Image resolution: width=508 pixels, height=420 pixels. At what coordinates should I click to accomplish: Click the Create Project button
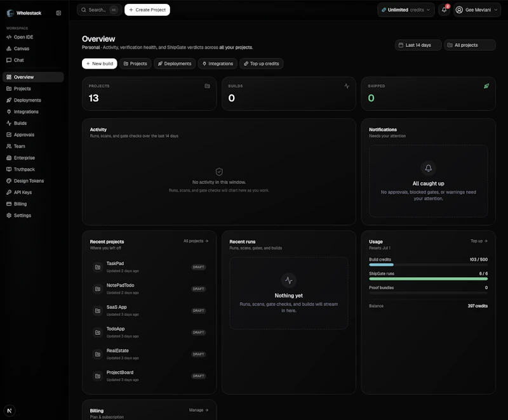click(x=147, y=10)
